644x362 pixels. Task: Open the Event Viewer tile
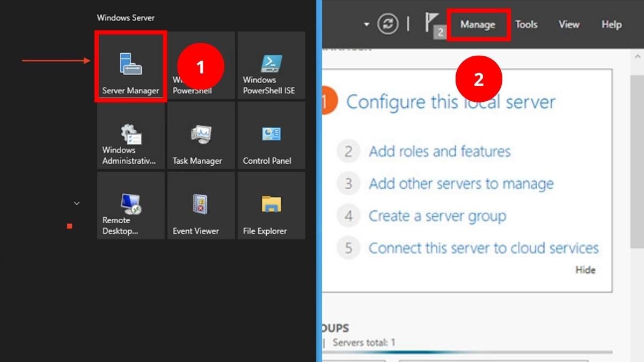tap(201, 206)
